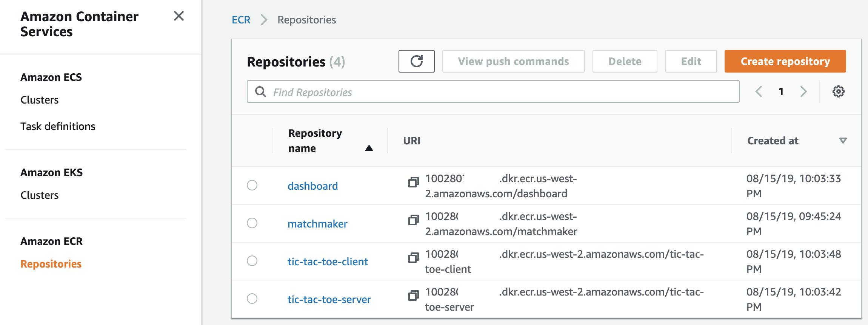Open Repositories under Amazon ECR
Screen dimensions: 868x325
coord(51,264)
